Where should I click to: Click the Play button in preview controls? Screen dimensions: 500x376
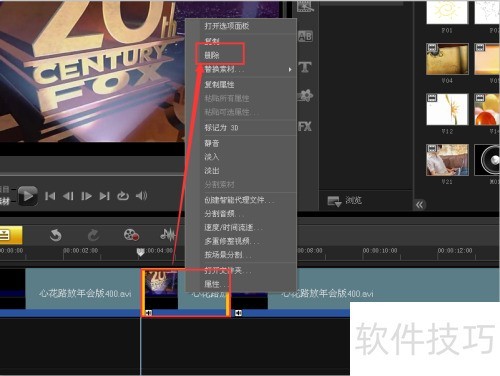click(x=28, y=196)
